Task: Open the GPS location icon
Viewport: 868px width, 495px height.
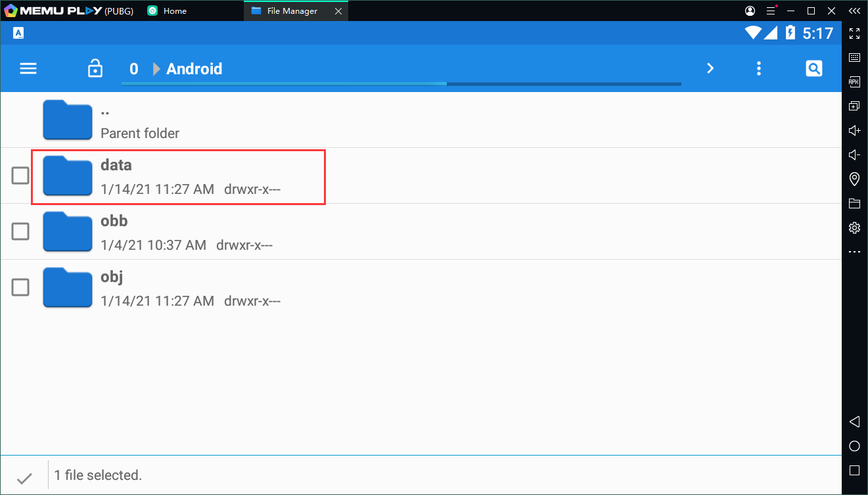Action: click(854, 179)
